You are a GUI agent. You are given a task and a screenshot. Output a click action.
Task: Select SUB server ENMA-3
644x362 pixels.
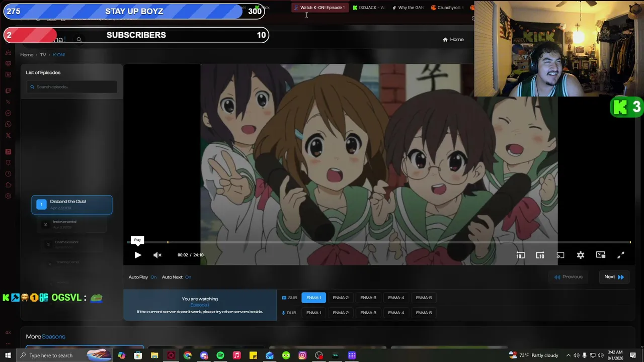coord(368,298)
